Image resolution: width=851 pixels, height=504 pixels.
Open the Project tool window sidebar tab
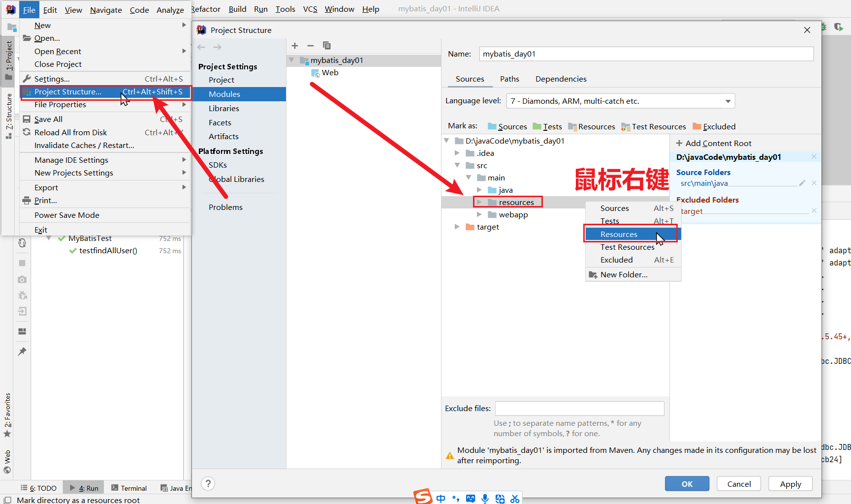coord(9,60)
